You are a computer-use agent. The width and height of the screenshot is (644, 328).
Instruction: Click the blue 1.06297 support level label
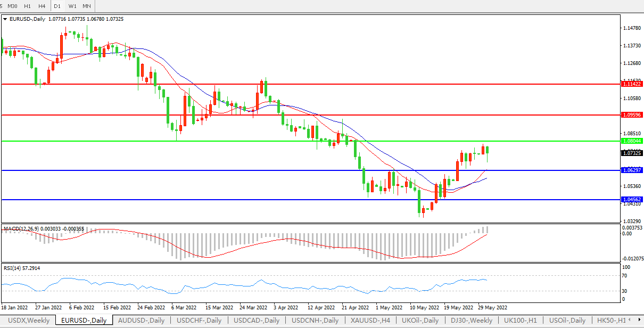632,170
